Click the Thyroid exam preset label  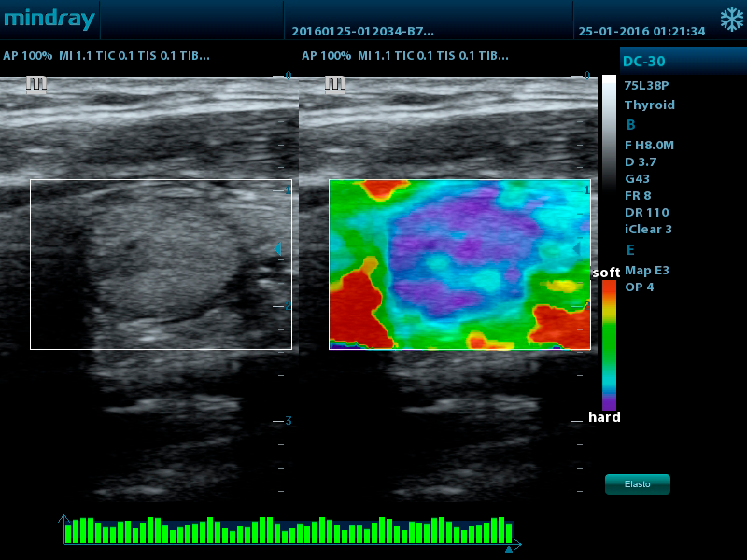(649, 105)
